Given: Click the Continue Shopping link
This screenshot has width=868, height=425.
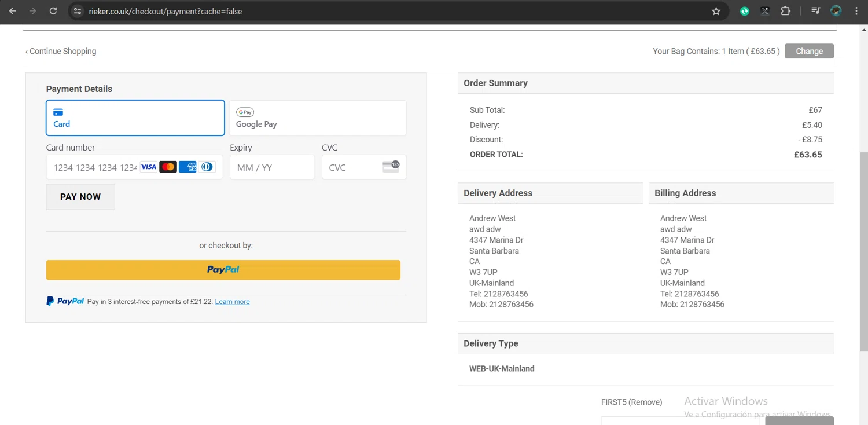Looking at the screenshot, I should [61, 51].
